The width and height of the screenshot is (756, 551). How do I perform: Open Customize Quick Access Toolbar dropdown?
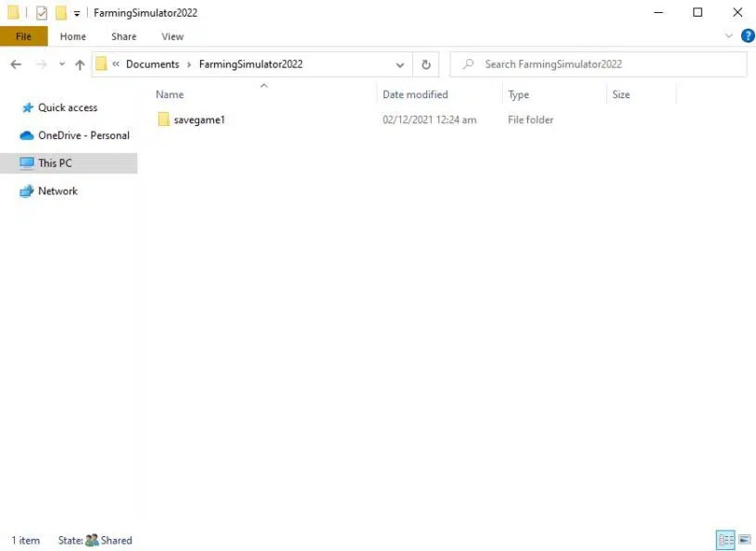[77, 14]
